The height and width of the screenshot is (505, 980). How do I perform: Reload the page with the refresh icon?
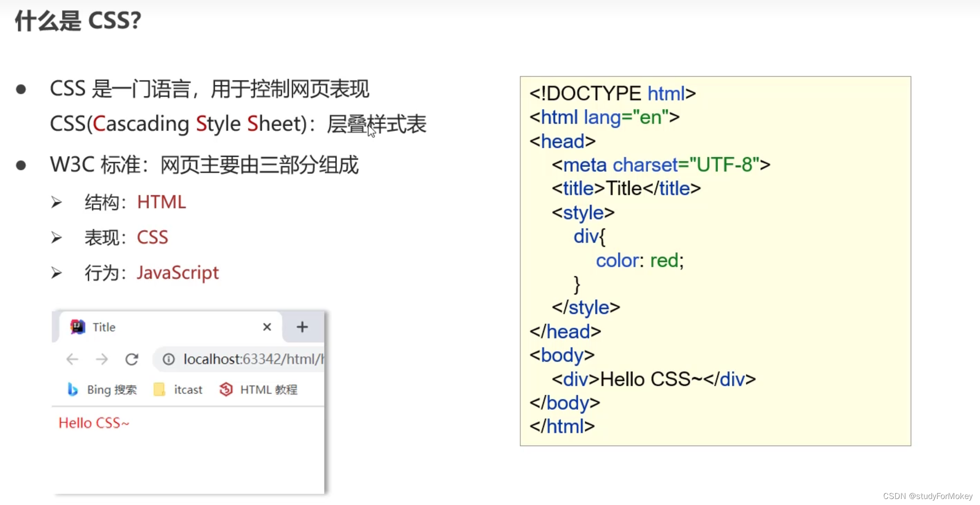tap(132, 359)
